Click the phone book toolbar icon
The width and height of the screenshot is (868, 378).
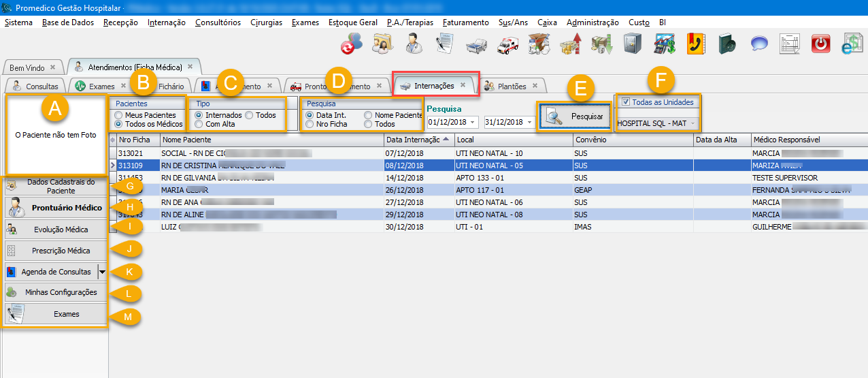[x=696, y=44]
